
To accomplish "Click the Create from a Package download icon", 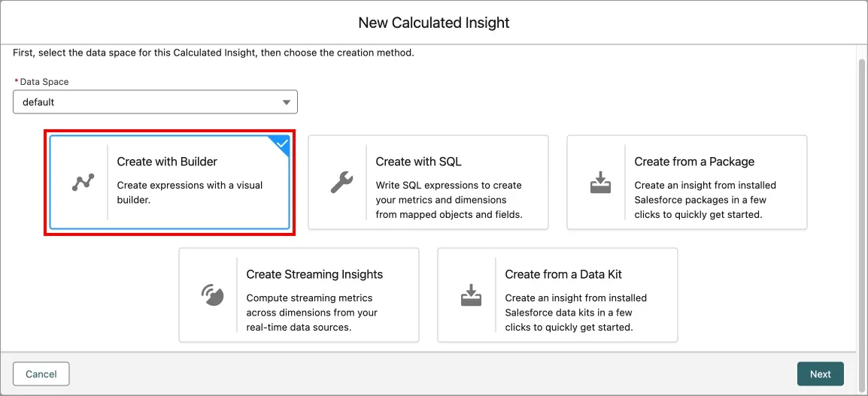I will [x=600, y=183].
